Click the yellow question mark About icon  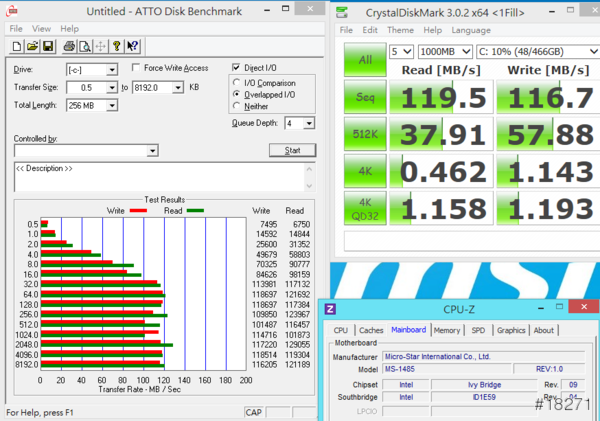pyautogui.click(x=116, y=46)
